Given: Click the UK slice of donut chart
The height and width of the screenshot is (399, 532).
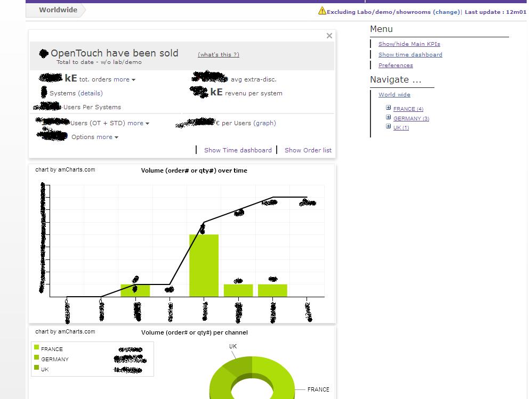Looking at the screenshot, I should (239, 367).
